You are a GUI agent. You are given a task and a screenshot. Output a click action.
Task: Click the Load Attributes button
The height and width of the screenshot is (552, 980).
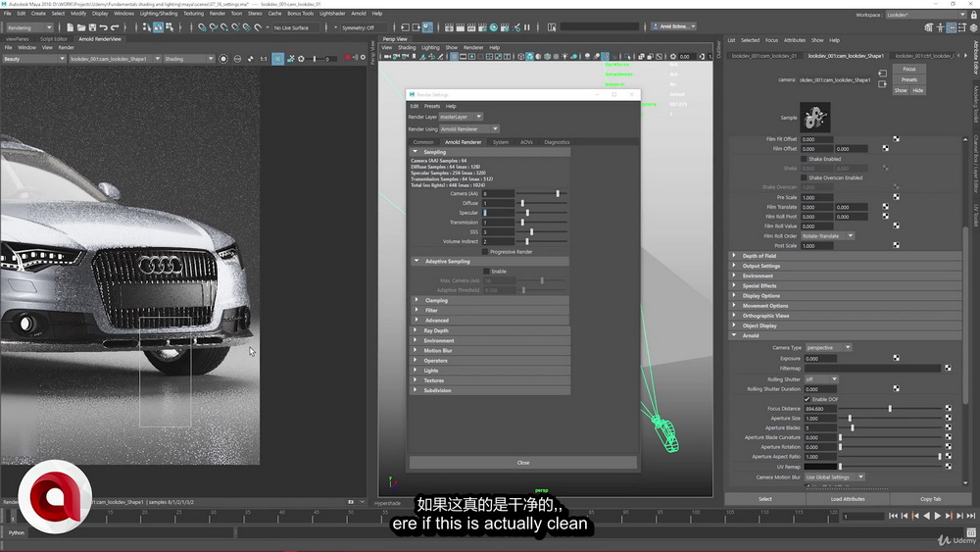coord(848,499)
